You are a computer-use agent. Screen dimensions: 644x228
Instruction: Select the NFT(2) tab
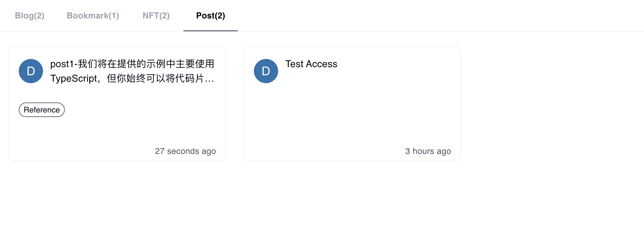pyautogui.click(x=156, y=16)
